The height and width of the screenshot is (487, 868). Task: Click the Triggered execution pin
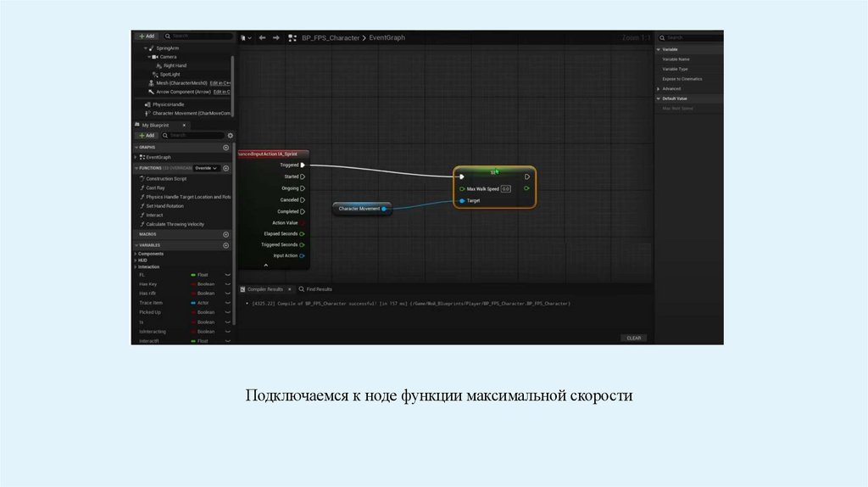click(x=303, y=165)
